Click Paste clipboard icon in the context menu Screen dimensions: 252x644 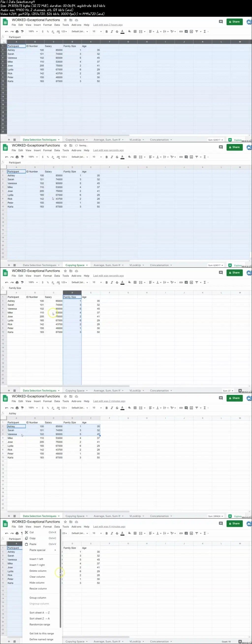point(26,544)
